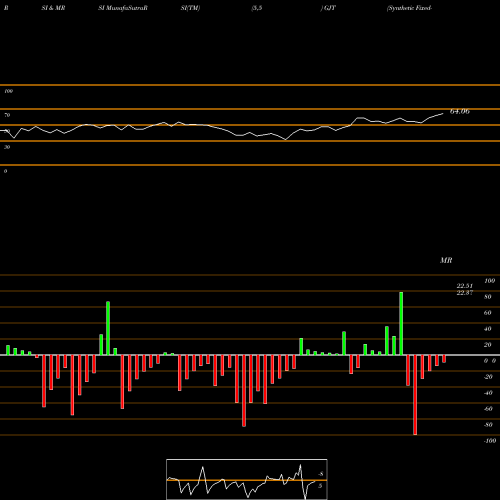
Task: Click the MR axis label -80
Action: click(488, 425)
